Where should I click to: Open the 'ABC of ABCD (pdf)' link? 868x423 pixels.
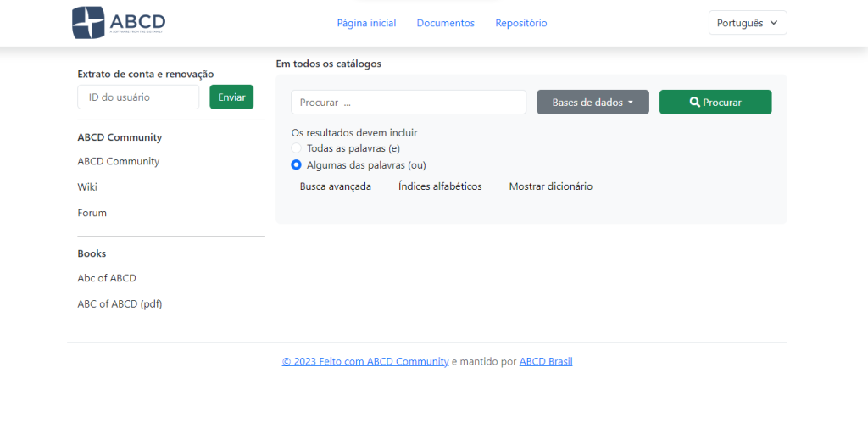click(120, 303)
